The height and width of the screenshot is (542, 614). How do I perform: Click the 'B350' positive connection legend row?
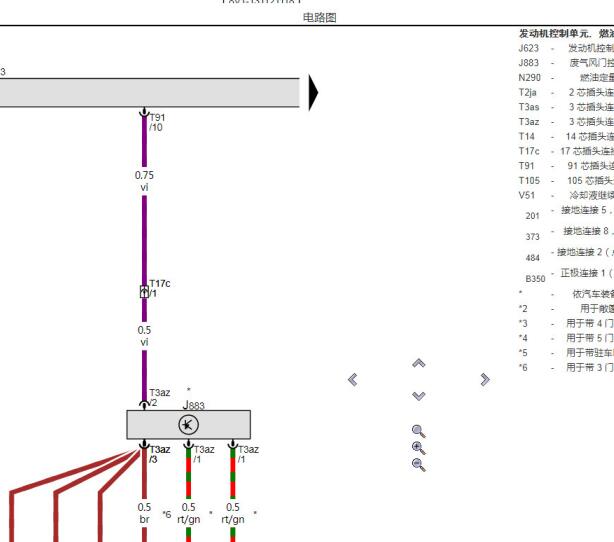(569, 276)
